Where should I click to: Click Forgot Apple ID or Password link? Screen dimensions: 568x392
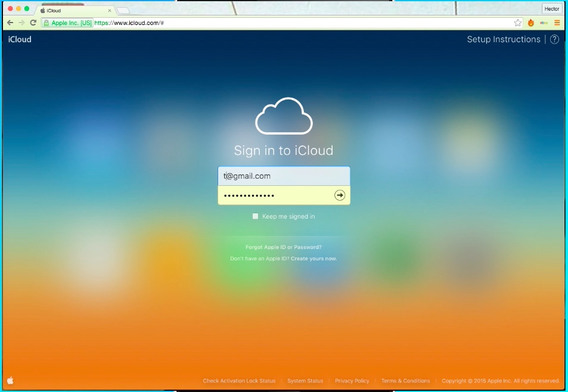(284, 247)
